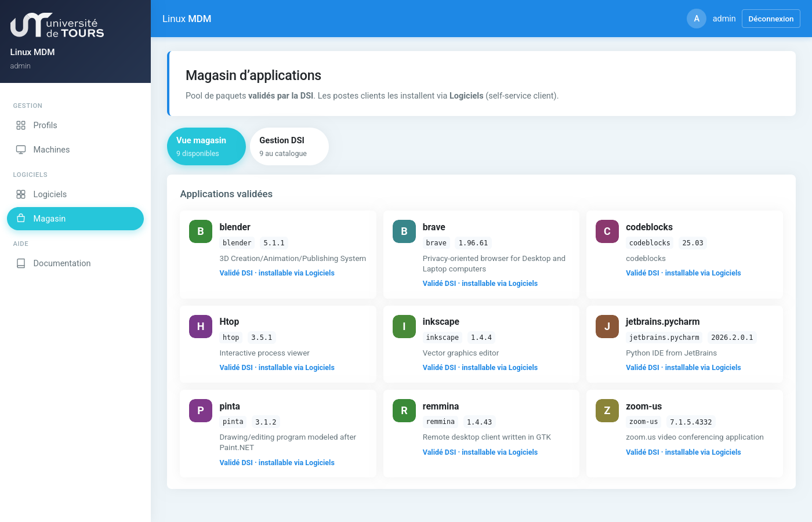Click the 'R' remmina app icon
The image size is (812, 522).
coord(404,411)
